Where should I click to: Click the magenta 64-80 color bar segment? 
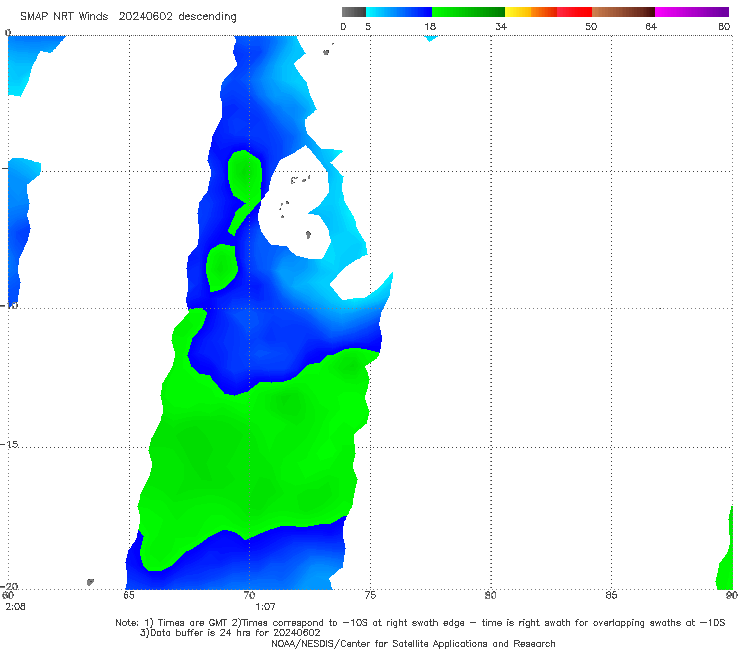coord(692,12)
